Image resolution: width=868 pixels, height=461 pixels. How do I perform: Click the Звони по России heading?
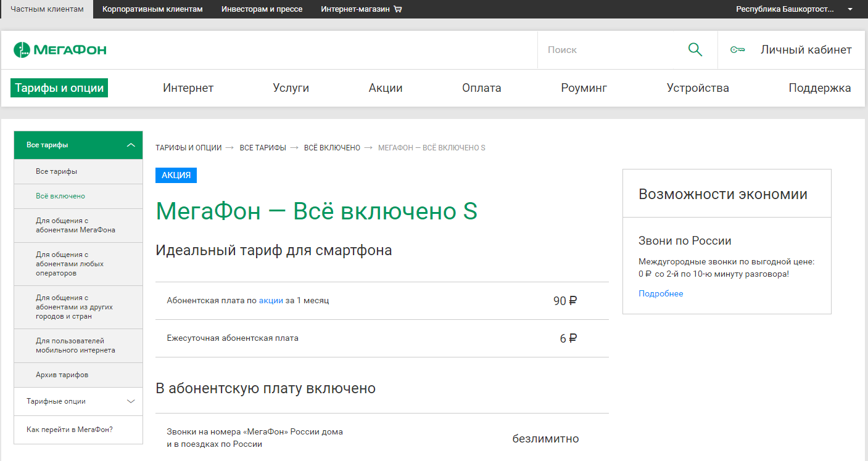(685, 241)
